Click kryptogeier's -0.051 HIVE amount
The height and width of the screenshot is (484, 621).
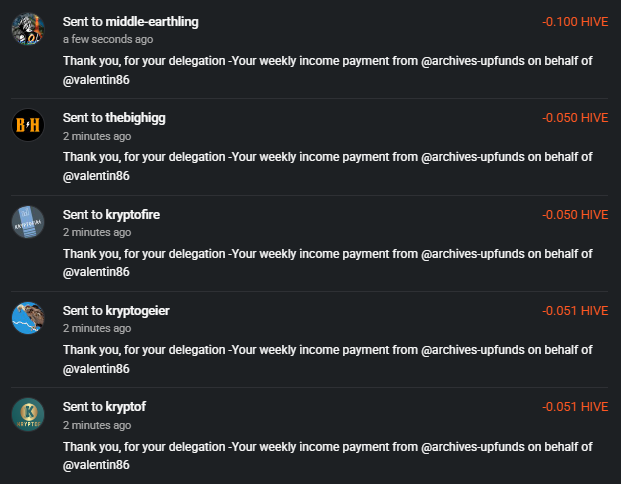575,310
